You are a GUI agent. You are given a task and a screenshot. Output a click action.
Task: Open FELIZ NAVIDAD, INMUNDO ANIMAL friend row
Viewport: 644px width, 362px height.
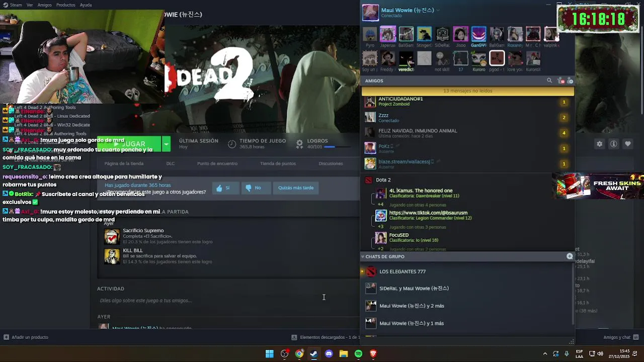467,133
